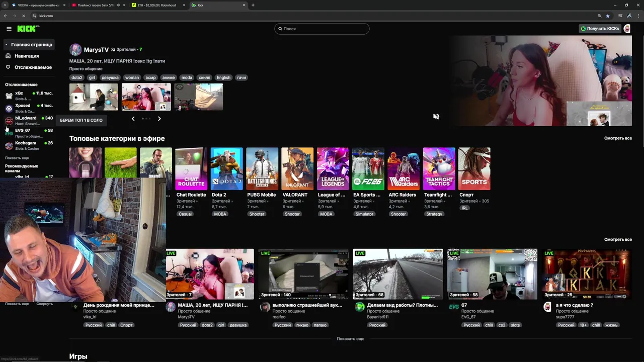The image size is (644, 362).
Task: Click supa7777 channel avatar icon
Action: click(548, 307)
